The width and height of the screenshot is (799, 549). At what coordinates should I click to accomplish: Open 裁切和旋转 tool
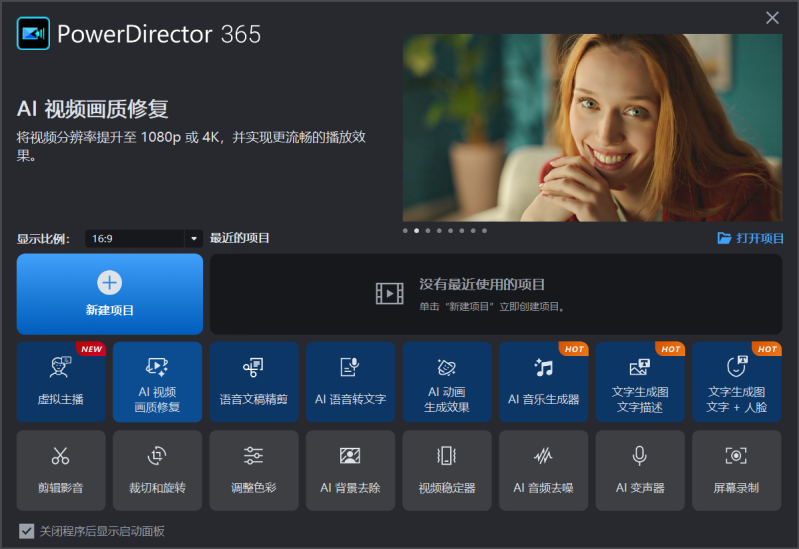tap(157, 470)
